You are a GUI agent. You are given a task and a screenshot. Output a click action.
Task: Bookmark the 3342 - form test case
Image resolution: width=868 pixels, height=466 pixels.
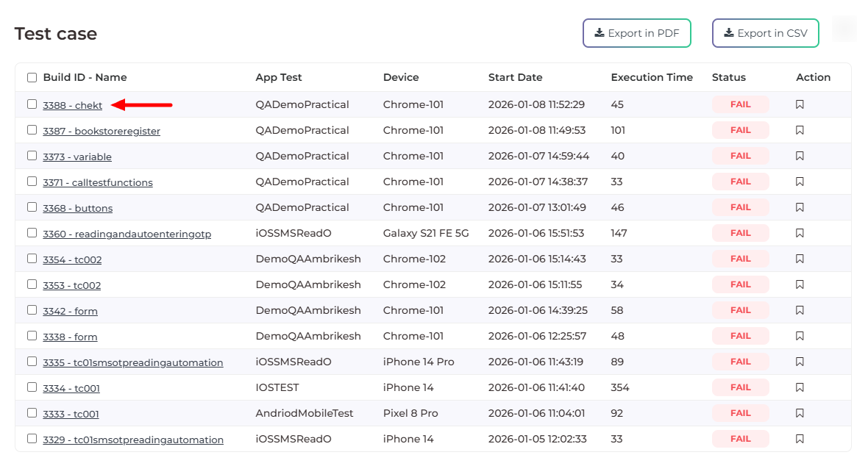click(800, 310)
